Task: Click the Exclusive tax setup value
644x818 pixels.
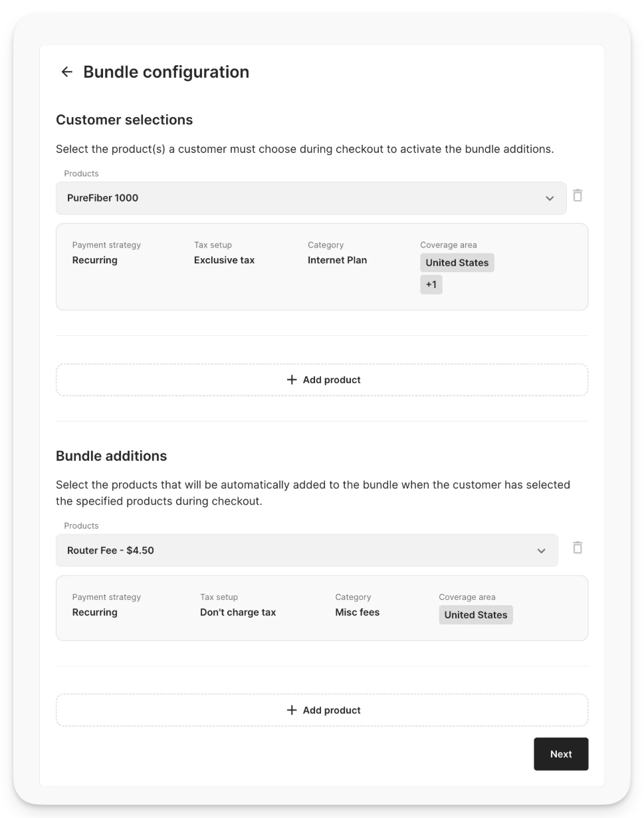Action: pos(224,260)
